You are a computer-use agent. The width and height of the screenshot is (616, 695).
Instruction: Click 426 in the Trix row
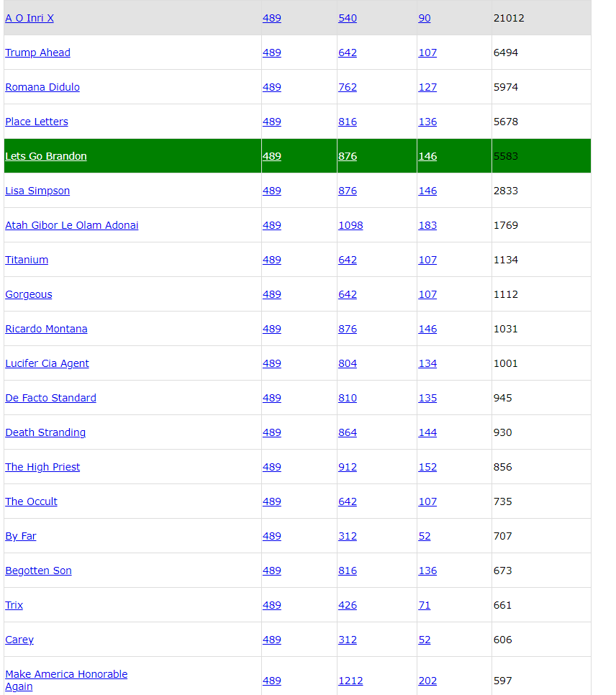click(x=348, y=606)
